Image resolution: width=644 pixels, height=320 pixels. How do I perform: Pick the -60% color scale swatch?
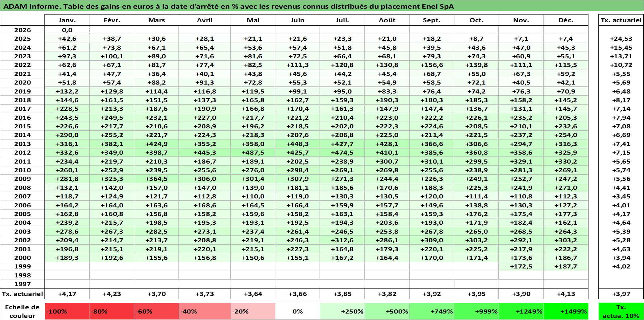point(157,311)
